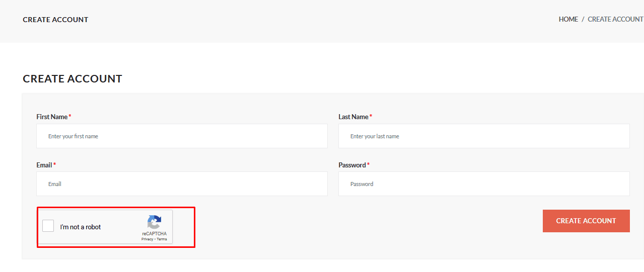
Task: Focus the First Name input field
Action: click(x=182, y=136)
